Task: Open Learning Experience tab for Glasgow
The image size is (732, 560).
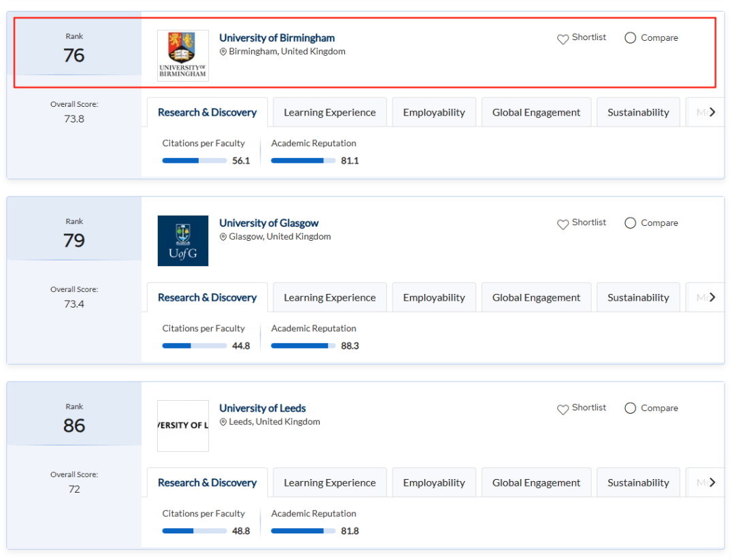Action: [329, 297]
